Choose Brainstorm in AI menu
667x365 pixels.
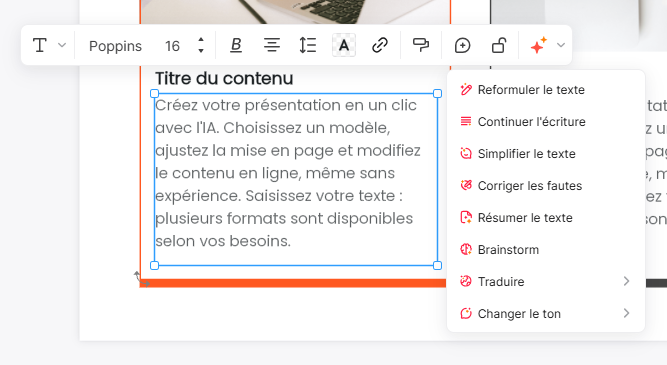[x=546, y=249]
